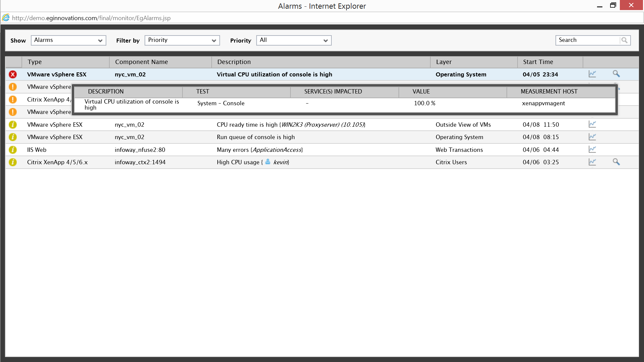Viewport: 644px width, 362px height.
Task: Click 'Outside View of VMs' layer cell
Action: (463, 125)
